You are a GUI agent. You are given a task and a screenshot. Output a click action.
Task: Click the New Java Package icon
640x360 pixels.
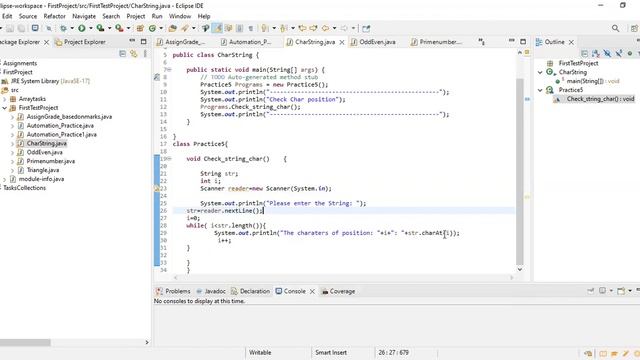(140, 28)
